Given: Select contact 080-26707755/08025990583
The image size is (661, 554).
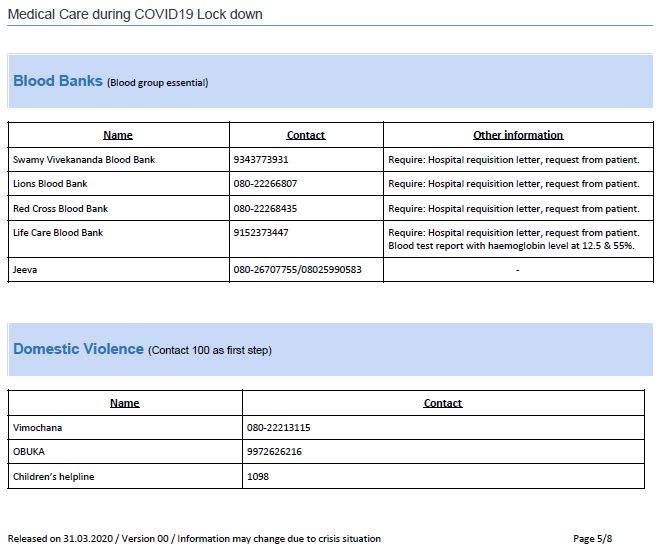Looking at the screenshot, I should click(x=298, y=270).
